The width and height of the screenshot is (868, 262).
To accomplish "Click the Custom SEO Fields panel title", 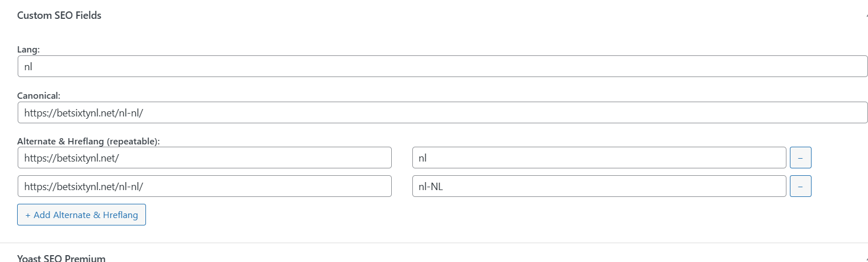I will pyautogui.click(x=59, y=15).
